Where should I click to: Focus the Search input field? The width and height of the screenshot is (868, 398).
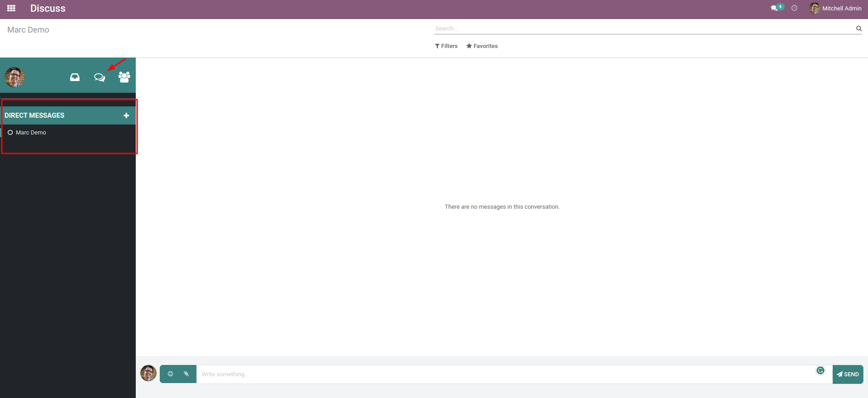click(x=644, y=29)
